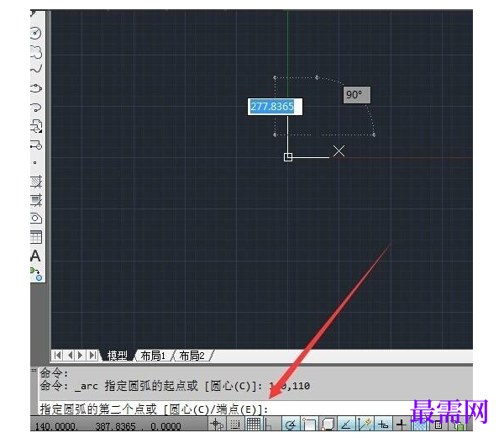
Task: Switch to the 布局2 layout tab
Action: [192, 356]
